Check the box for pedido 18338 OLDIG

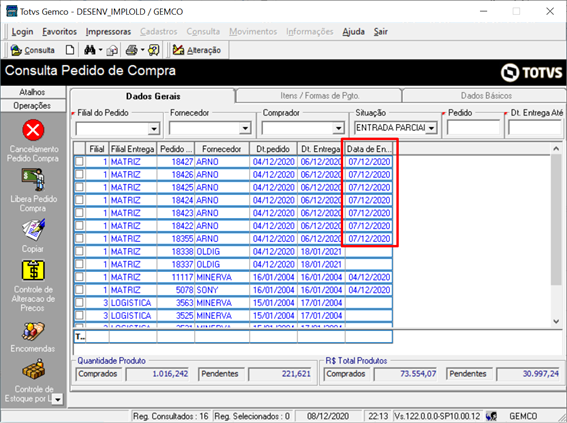pos(79,251)
